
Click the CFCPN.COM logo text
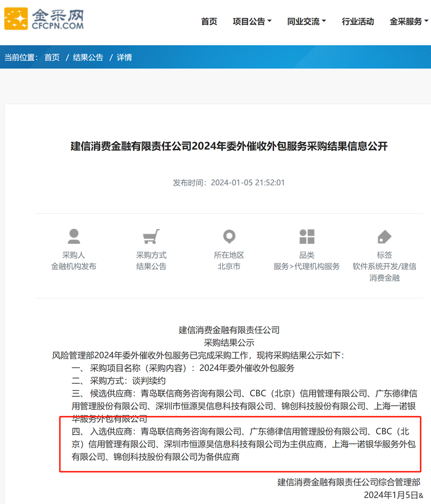click(58, 26)
